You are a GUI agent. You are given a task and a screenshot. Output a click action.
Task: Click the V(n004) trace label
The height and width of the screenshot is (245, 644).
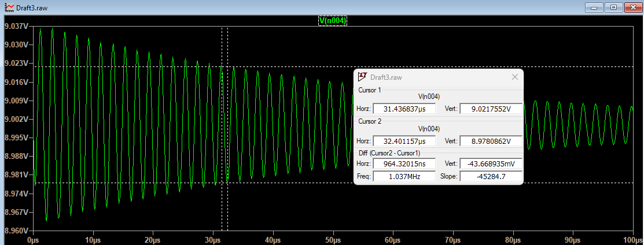coord(333,21)
